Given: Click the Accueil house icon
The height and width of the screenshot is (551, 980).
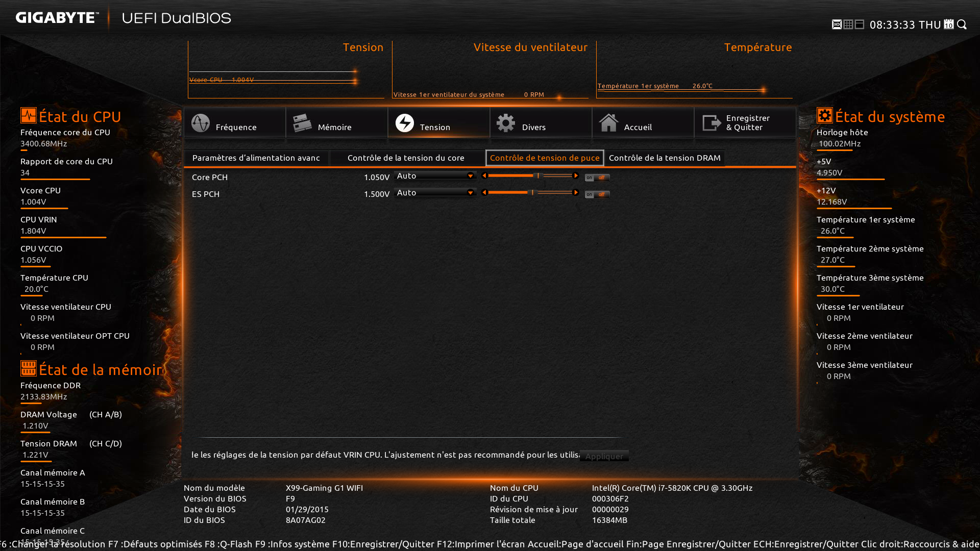Looking at the screenshot, I should pos(608,123).
